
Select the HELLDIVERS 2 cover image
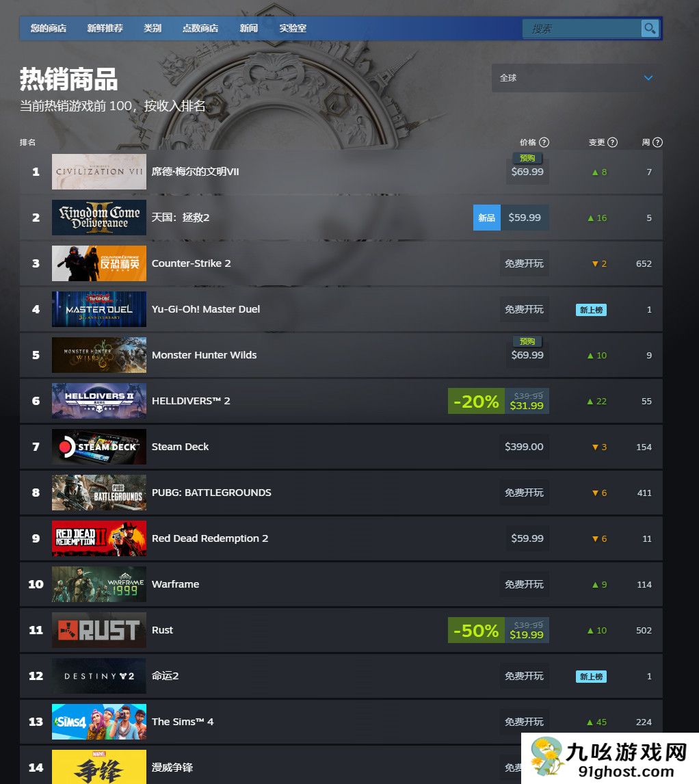[x=99, y=400]
